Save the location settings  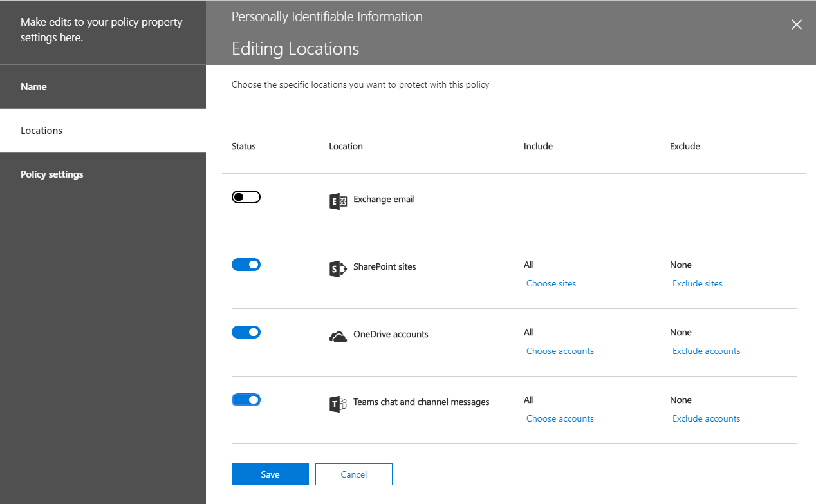coord(270,474)
